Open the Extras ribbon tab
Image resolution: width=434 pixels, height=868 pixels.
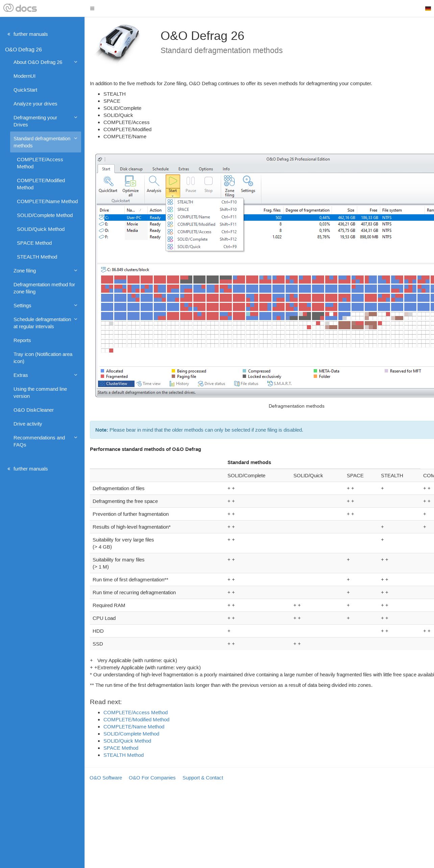(184, 169)
